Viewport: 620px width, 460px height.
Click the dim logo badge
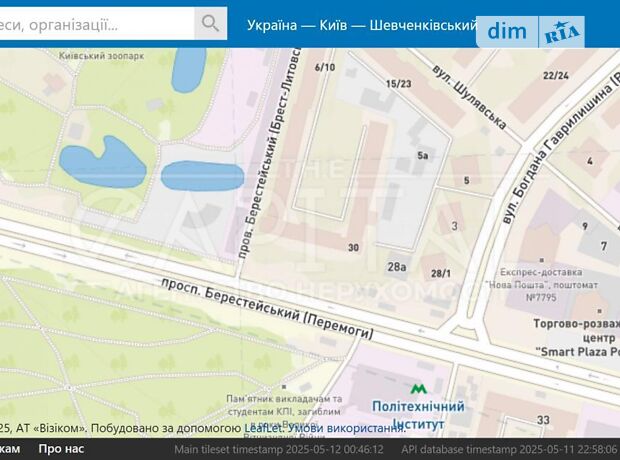507,31
